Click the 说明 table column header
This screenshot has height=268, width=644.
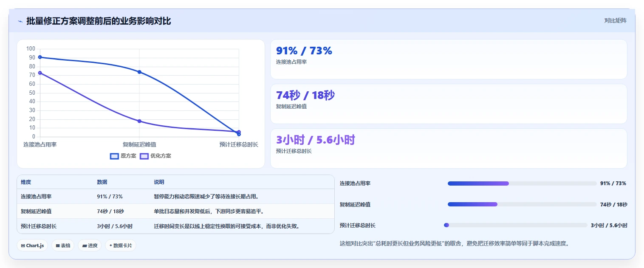click(x=159, y=182)
